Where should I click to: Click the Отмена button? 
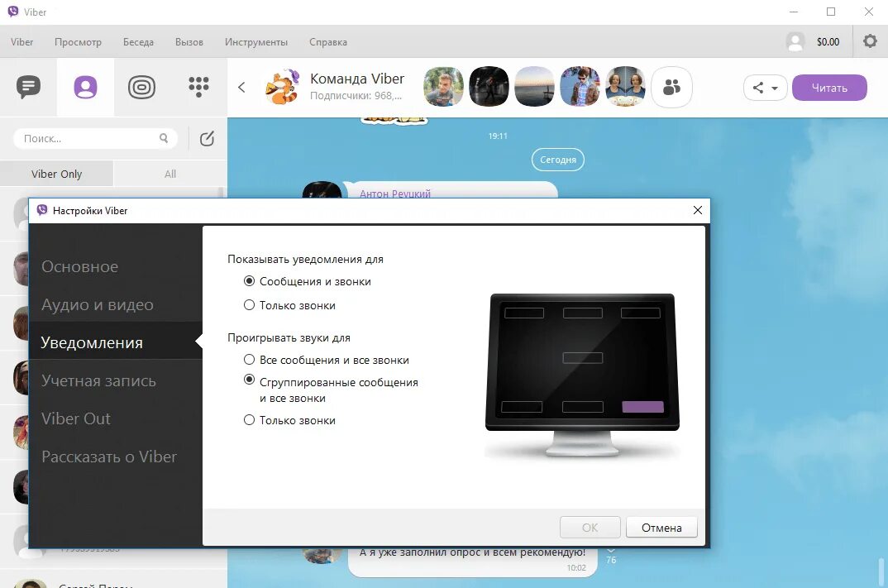click(x=661, y=528)
